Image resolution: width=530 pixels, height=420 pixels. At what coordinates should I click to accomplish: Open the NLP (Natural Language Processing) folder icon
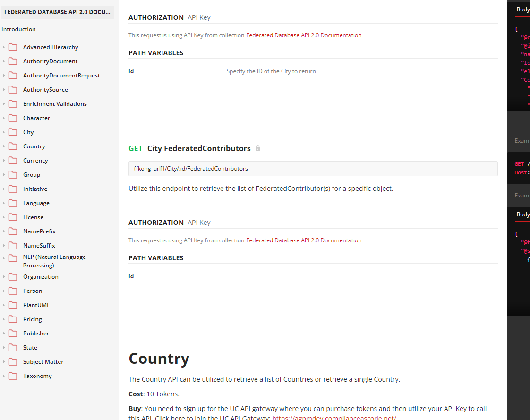pos(14,257)
